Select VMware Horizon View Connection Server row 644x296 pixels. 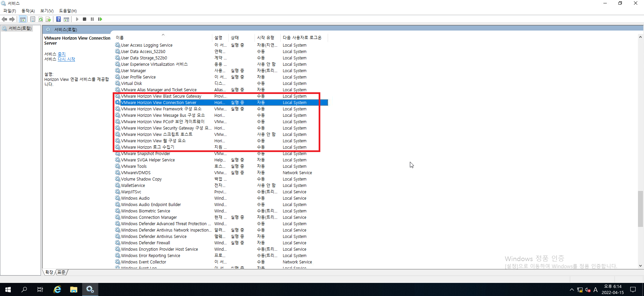tap(221, 103)
